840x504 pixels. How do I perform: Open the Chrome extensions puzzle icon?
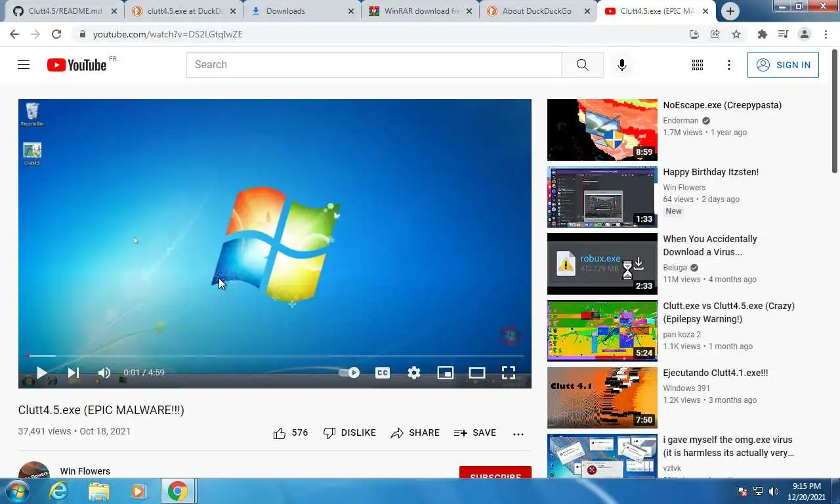(762, 34)
